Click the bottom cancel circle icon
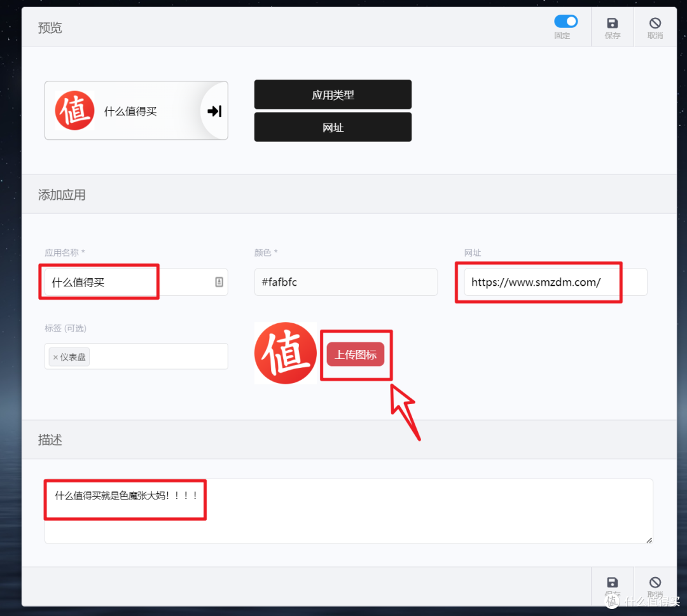 tap(655, 582)
